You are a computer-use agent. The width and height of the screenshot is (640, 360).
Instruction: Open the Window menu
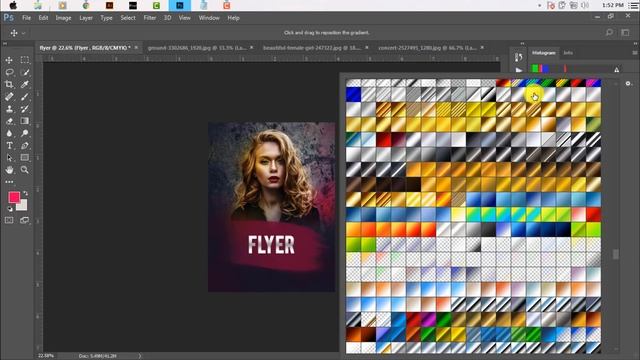(x=209, y=18)
